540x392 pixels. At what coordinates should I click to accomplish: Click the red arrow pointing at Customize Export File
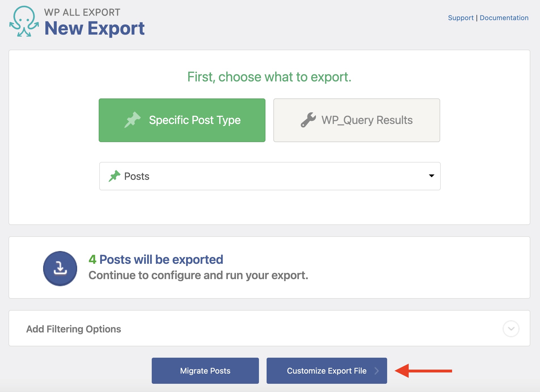pyautogui.click(x=423, y=371)
